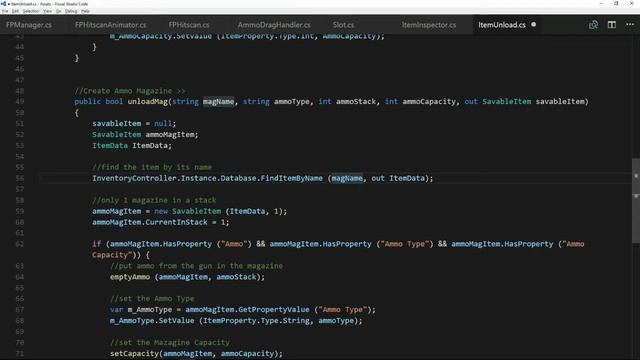The width and height of the screenshot is (640, 360).
Task: Close the Visual Studio Code window
Action: click(631, 4)
